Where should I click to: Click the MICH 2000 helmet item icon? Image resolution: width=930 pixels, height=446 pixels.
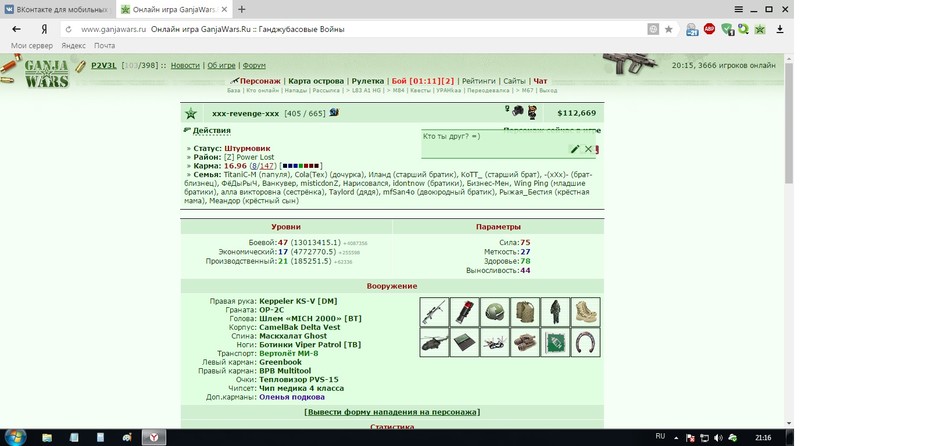[495, 312]
